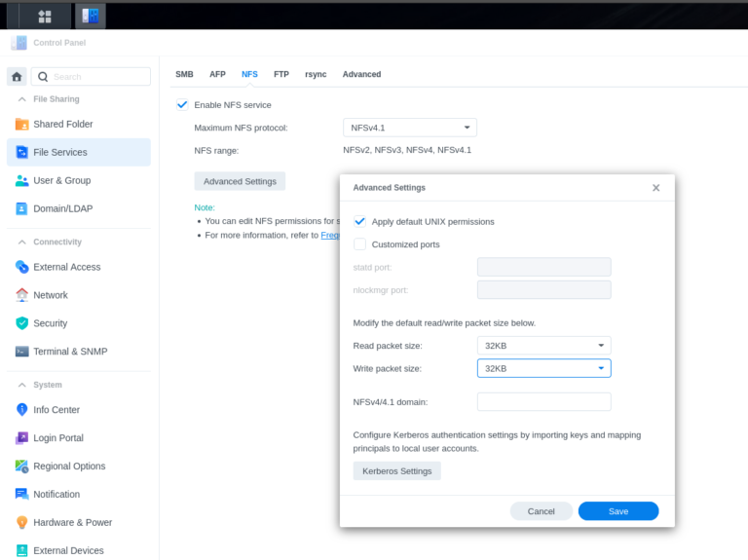
Task: Open External Access icon in sidebar
Action: [x=22, y=267]
